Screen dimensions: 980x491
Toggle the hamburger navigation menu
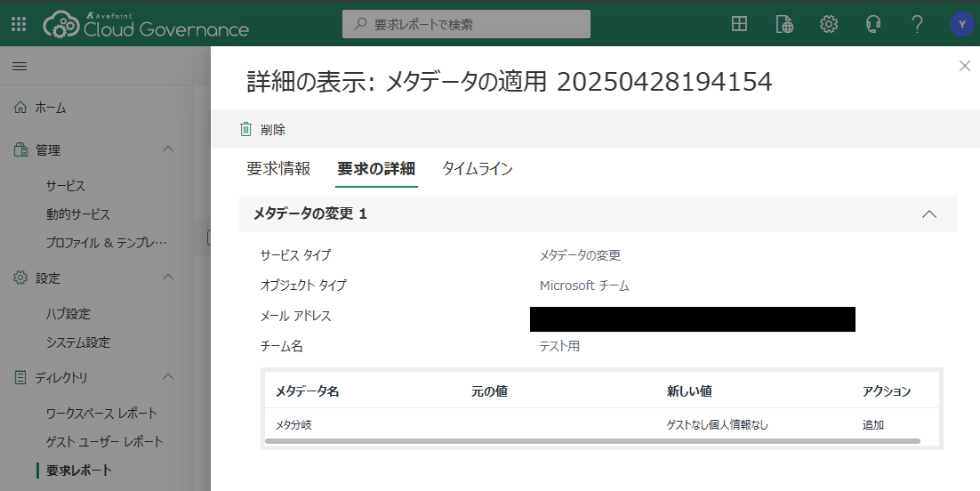pyautogui.click(x=20, y=67)
